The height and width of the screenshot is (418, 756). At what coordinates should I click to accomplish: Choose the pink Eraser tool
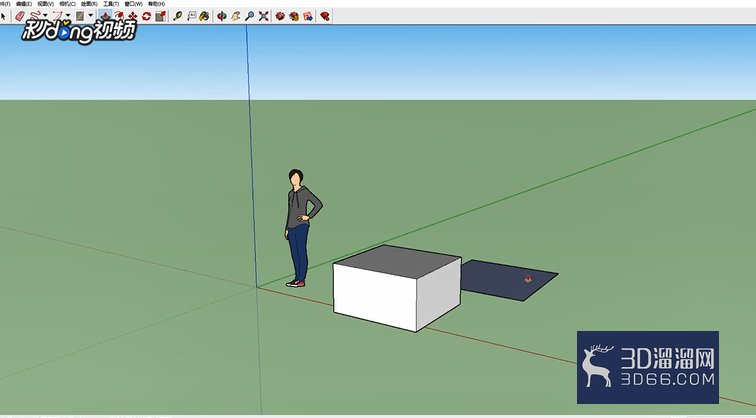pyautogui.click(x=20, y=16)
